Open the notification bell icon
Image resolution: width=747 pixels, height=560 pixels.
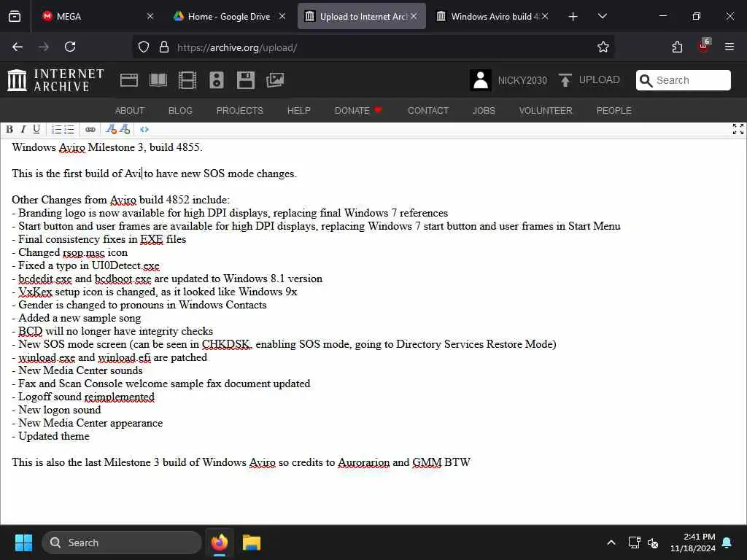click(727, 542)
